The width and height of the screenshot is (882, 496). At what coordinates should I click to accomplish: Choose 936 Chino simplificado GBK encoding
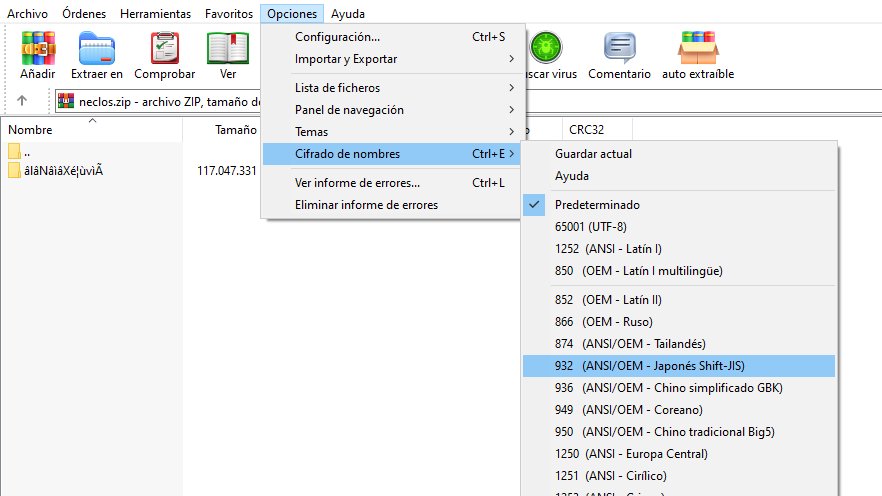pos(679,387)
